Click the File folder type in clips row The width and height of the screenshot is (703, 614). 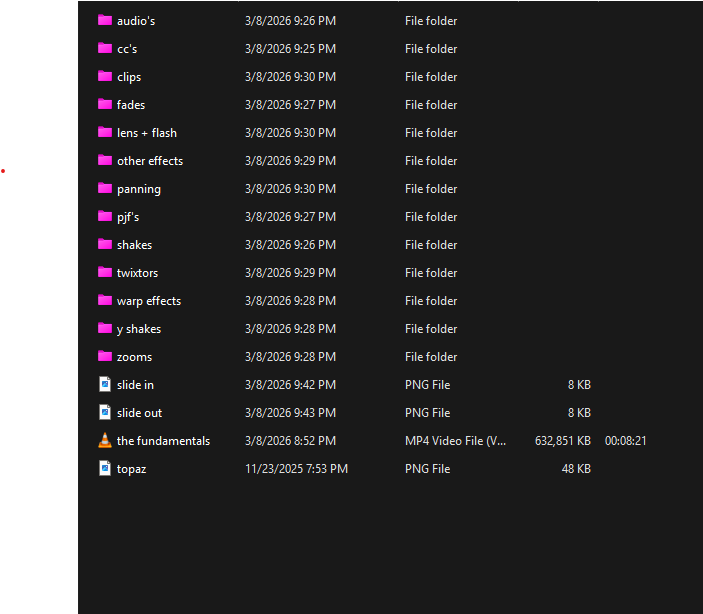tap(431, 77)
